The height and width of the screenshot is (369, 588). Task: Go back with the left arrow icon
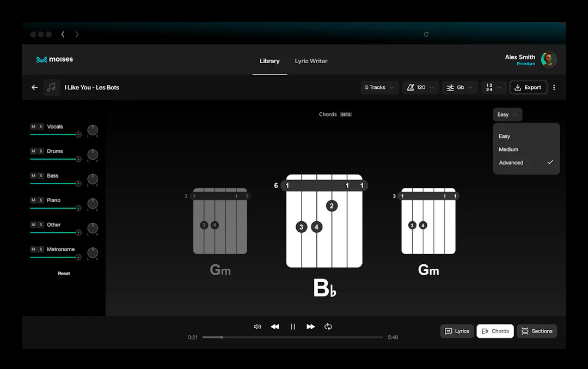[x=34, y=87]
